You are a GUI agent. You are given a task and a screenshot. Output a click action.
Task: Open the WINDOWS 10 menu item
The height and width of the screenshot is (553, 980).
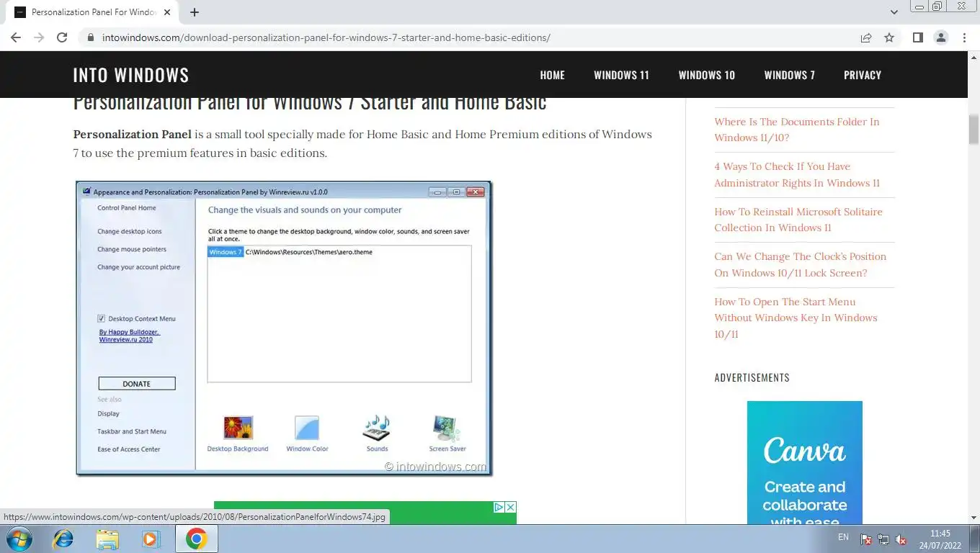[x=707, y=75]
